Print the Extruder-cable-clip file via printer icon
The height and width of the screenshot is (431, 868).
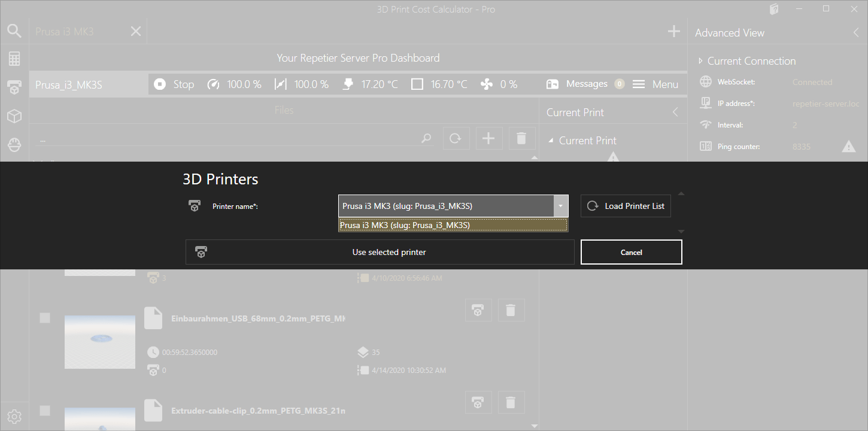click(x=478, y=403)
